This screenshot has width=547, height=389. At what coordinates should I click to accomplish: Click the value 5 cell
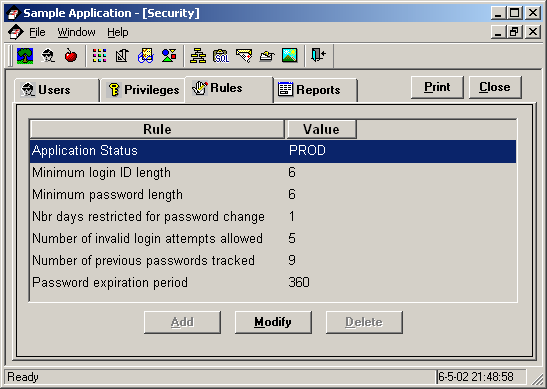tap(292, 239)
